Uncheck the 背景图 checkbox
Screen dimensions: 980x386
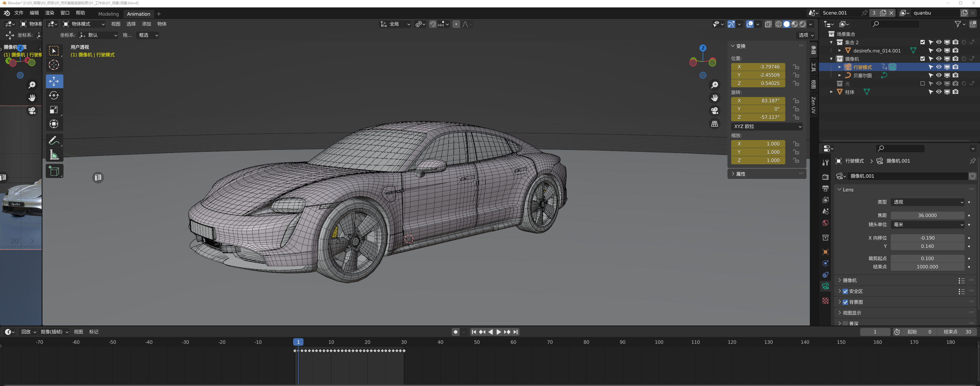[x=845, y=302]
